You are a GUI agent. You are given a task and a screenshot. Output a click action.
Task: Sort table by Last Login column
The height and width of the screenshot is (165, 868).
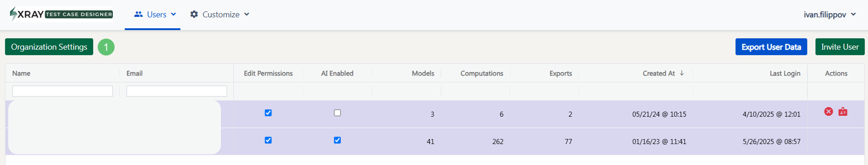click(x=785, y=73)
